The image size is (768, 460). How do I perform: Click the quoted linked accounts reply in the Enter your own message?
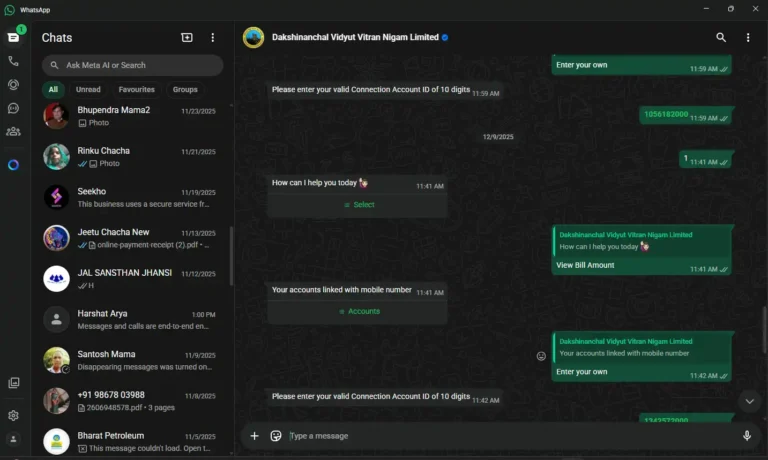[642, 347]
